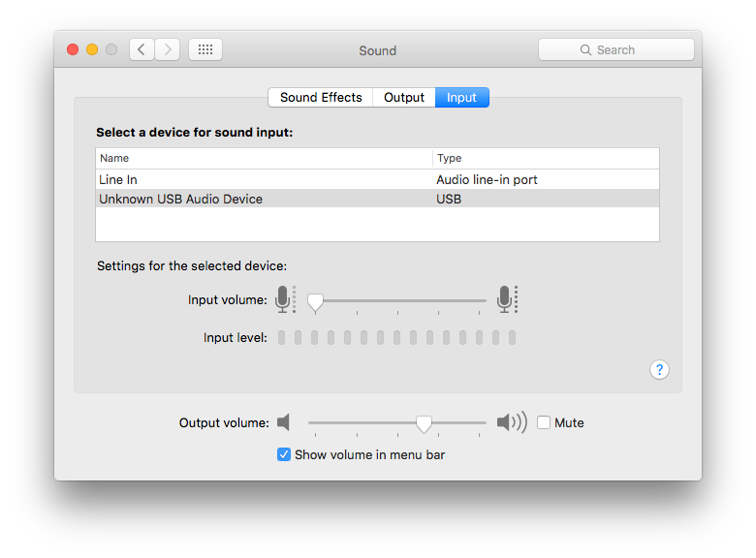Viewport: 756px width, 558px height.
Task: Click the Input volume slider knob
Action: click(315, 301)
